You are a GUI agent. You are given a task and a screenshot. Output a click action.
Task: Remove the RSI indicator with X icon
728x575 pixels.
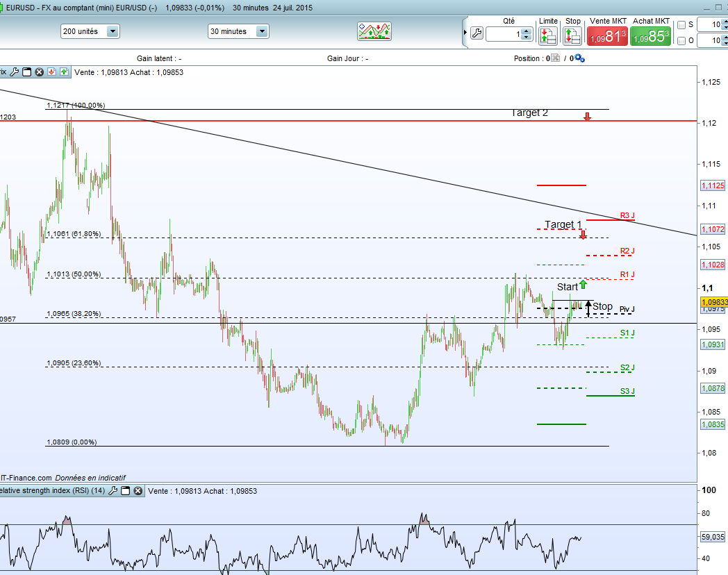coord(138,490)
